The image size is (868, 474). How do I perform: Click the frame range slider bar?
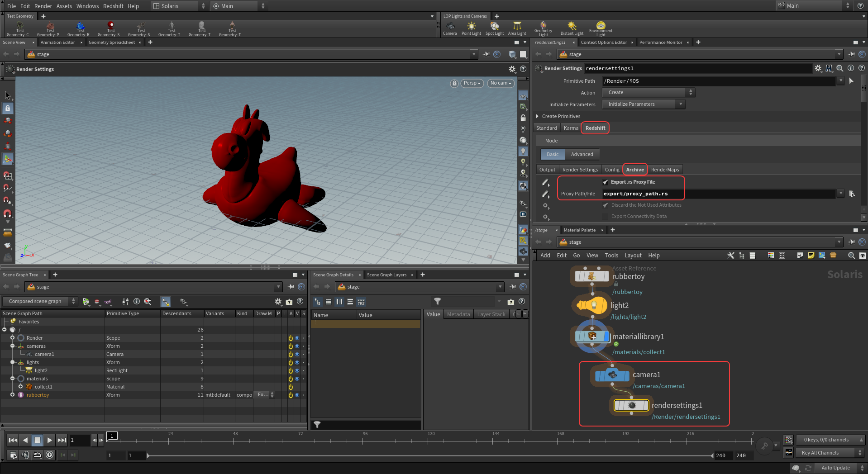(430, 456)
